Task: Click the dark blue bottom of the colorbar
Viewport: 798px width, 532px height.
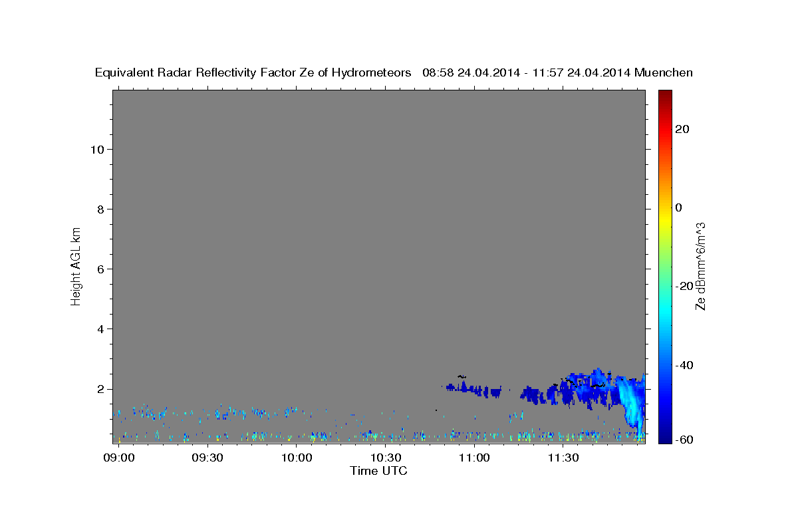Action: [664, 436]
